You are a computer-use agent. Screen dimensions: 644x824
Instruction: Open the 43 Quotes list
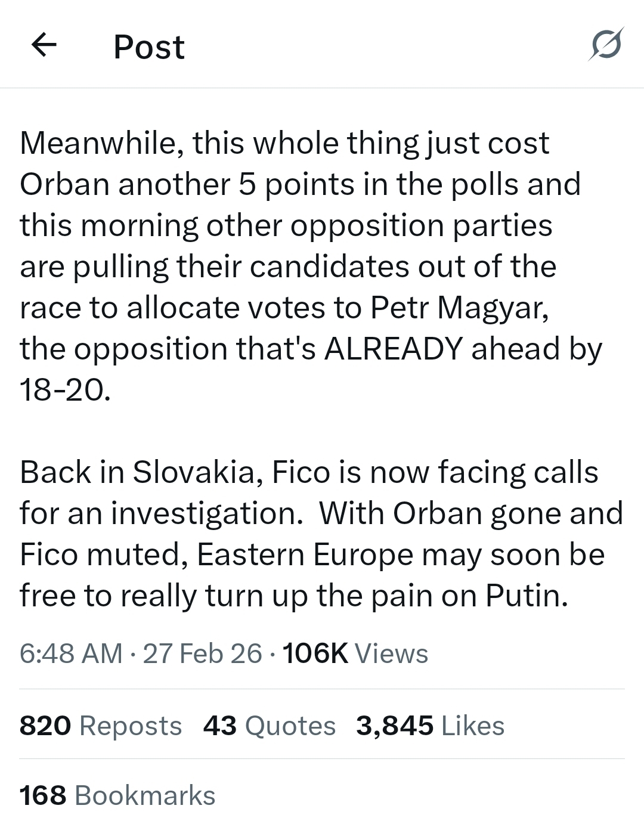(x=269, y=726)
